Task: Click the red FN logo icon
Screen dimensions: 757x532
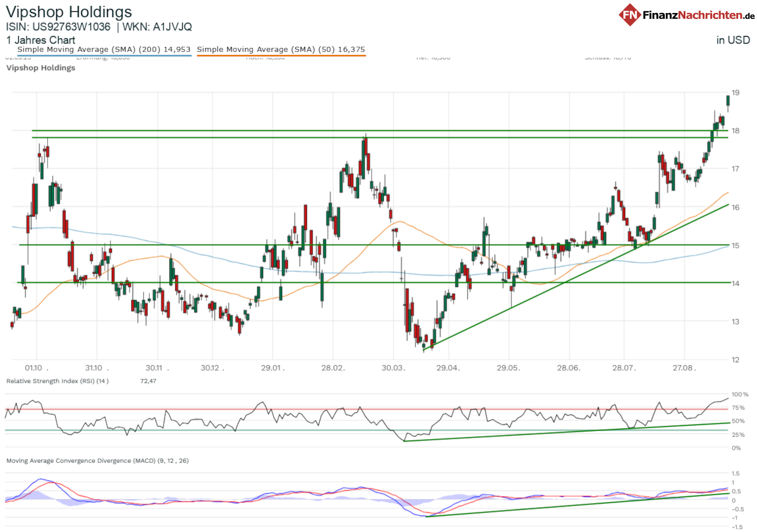Action: coord(631,14)
